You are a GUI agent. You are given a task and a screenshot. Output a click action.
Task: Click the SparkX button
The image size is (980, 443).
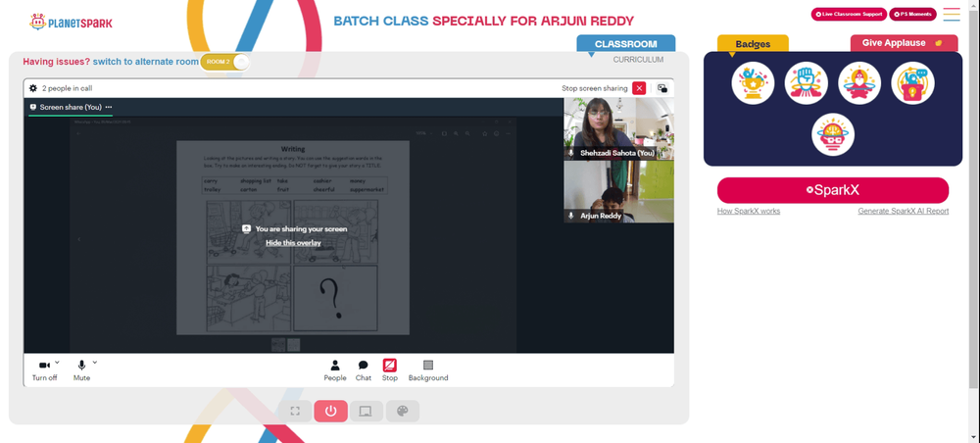(x=832, y=190)
